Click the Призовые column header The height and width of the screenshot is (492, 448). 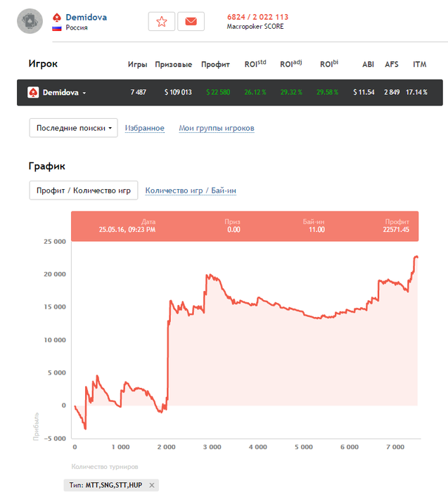click(x=173, y=65)
